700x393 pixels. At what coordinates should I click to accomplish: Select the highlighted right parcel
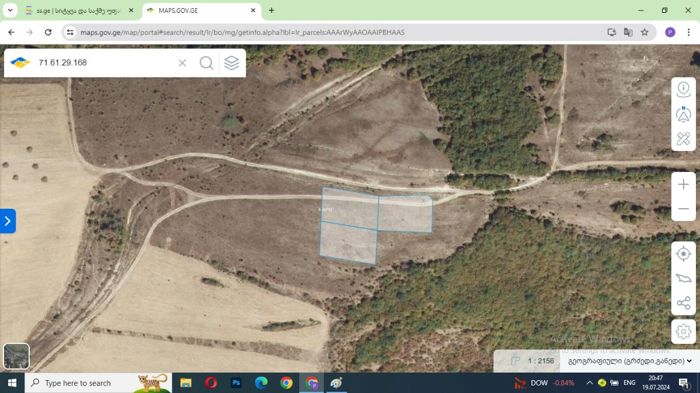[x=405, y=214]
